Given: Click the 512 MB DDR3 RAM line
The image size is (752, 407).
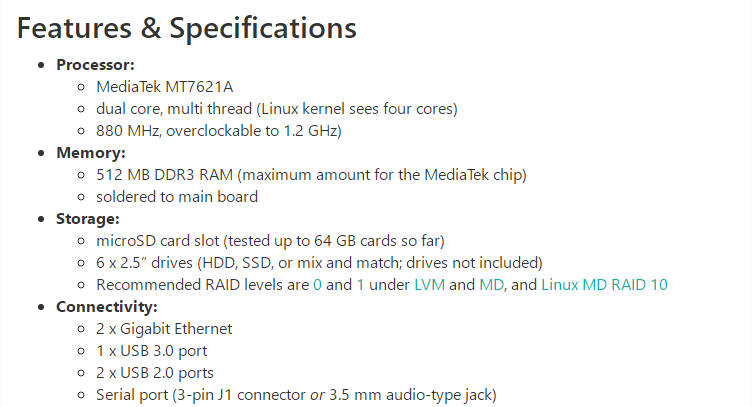Looking at the screenshot, I should [x=311, y=175].
